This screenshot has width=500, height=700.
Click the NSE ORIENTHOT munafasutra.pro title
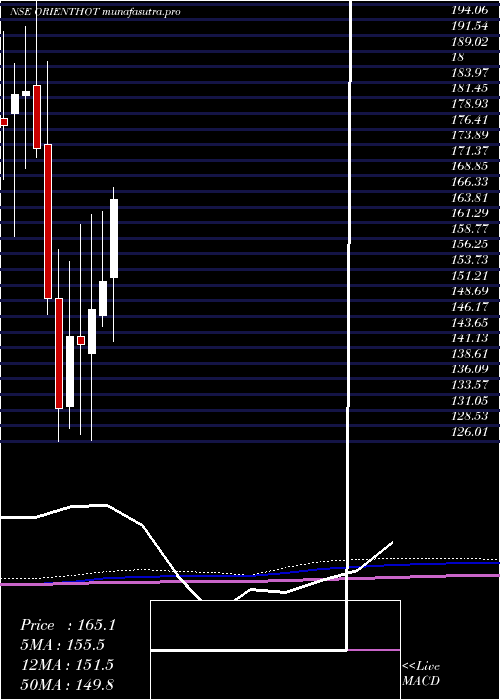pyautogui.click(x=95, y=12)
